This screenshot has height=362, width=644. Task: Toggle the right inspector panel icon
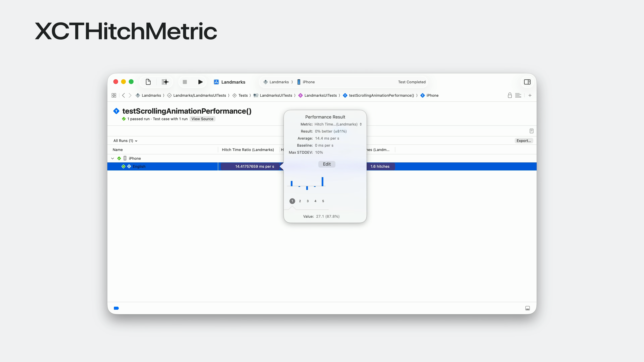tap(527, 82)
